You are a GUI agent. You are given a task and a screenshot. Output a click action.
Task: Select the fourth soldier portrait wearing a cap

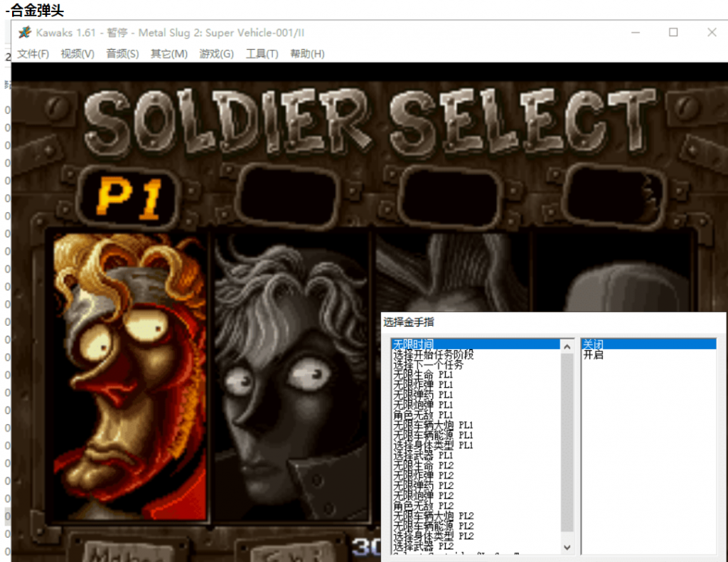coord(613,272)
